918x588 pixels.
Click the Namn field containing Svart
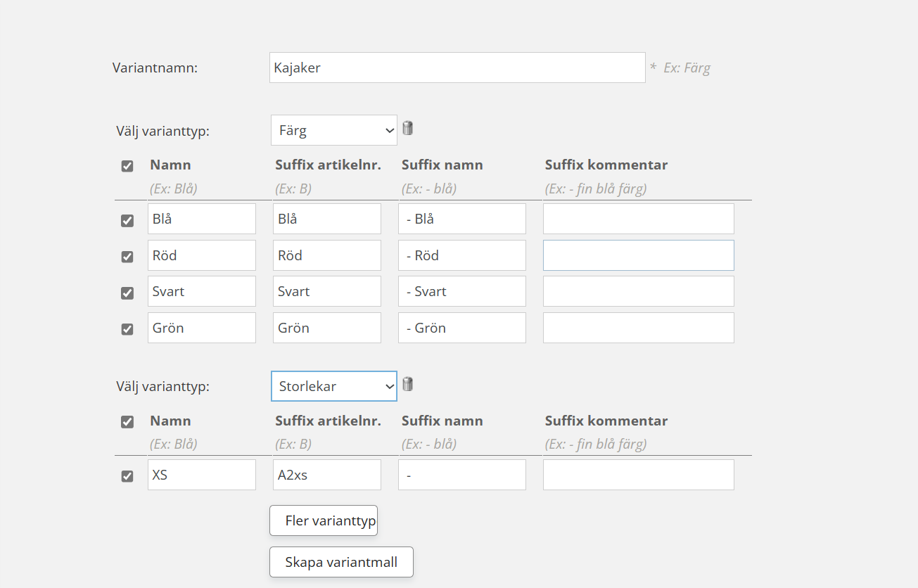201,291
